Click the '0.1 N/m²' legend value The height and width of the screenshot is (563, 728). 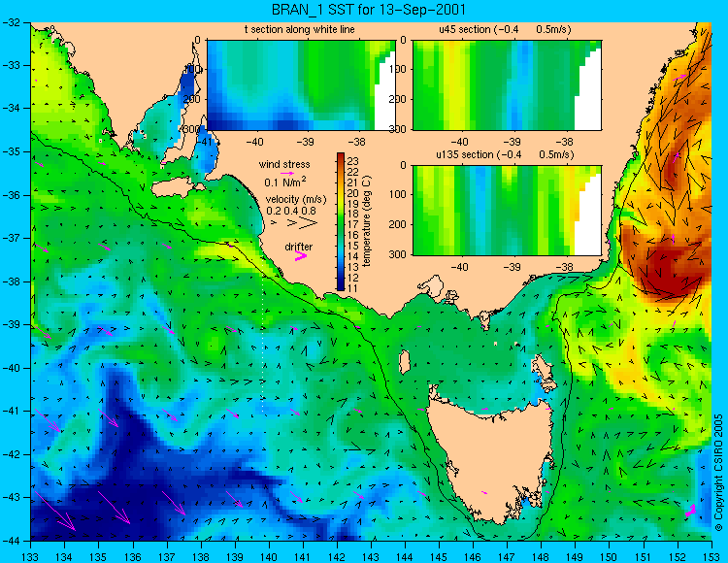[x=285, y=182]
